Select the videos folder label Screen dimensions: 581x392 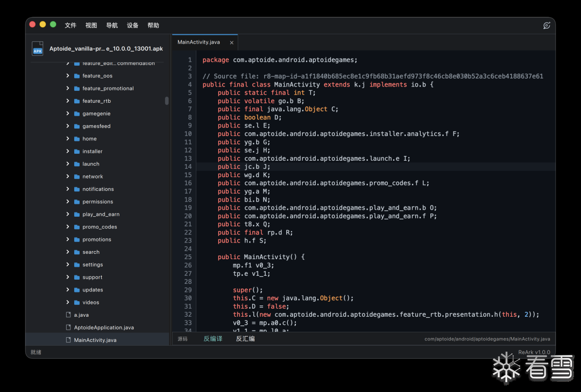(x=91, y=303)
